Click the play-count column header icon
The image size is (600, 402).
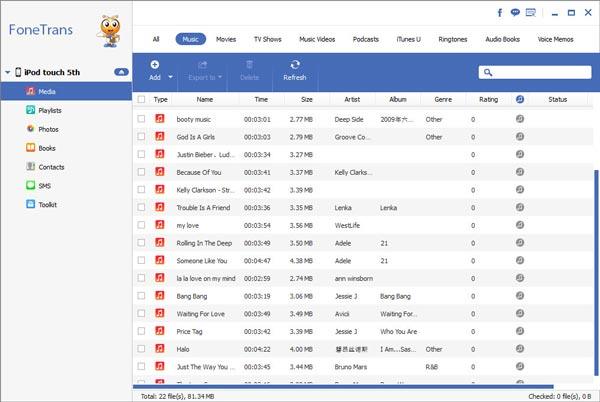coord(520,99)
